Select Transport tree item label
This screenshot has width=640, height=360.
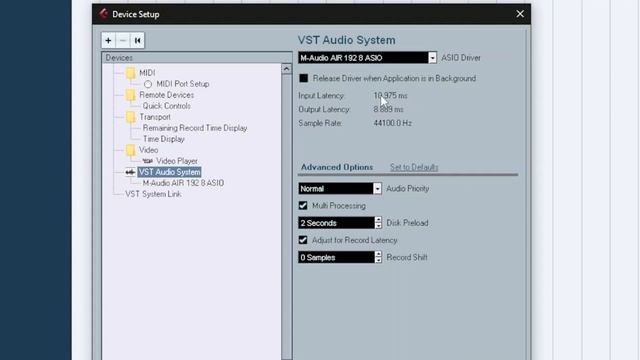155,117
